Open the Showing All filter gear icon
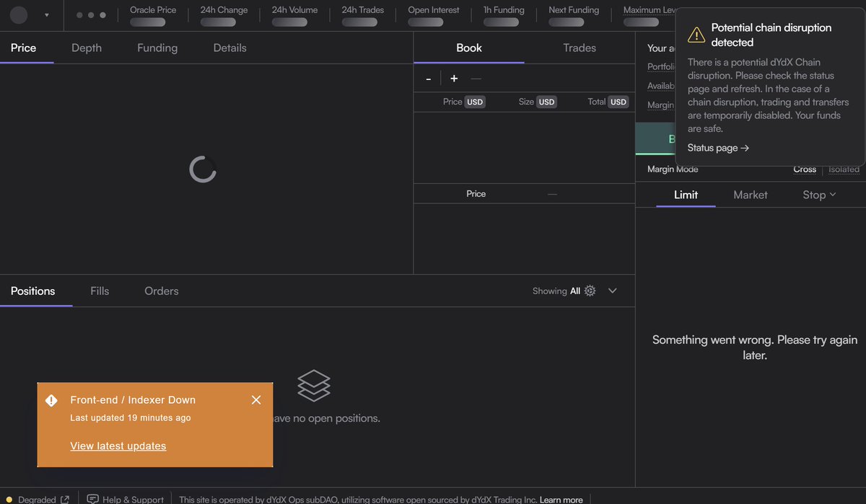The image size is (866, 504). [590, 291]
